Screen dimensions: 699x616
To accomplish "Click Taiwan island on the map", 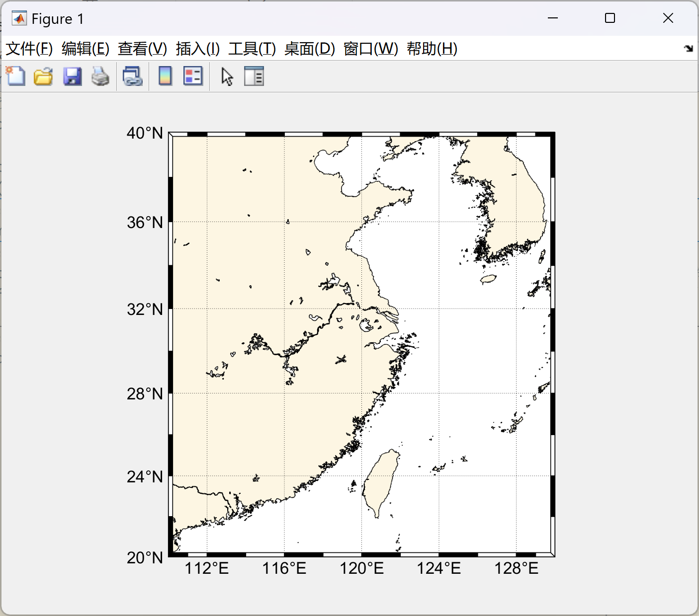I will pyautogui.click(x=380, y=482).
